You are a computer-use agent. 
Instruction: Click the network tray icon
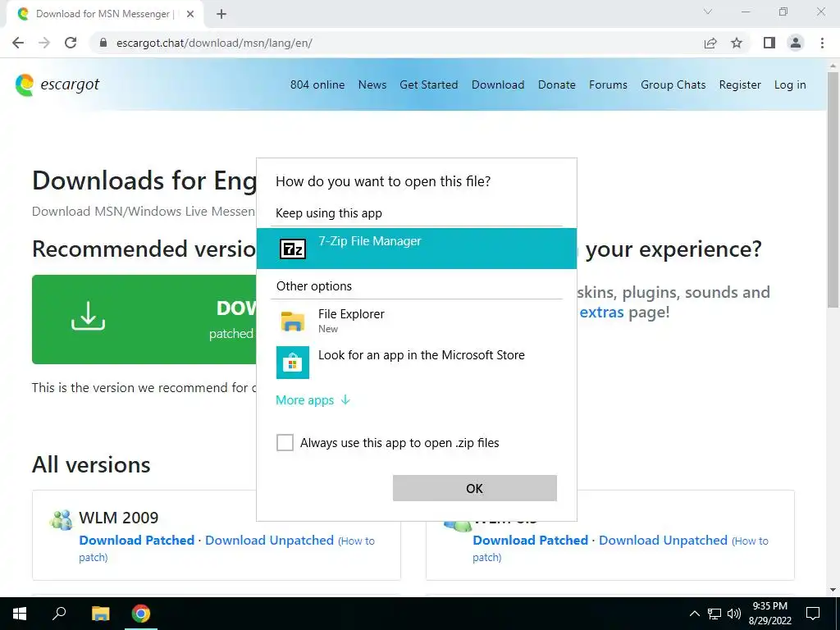[714, 614]
